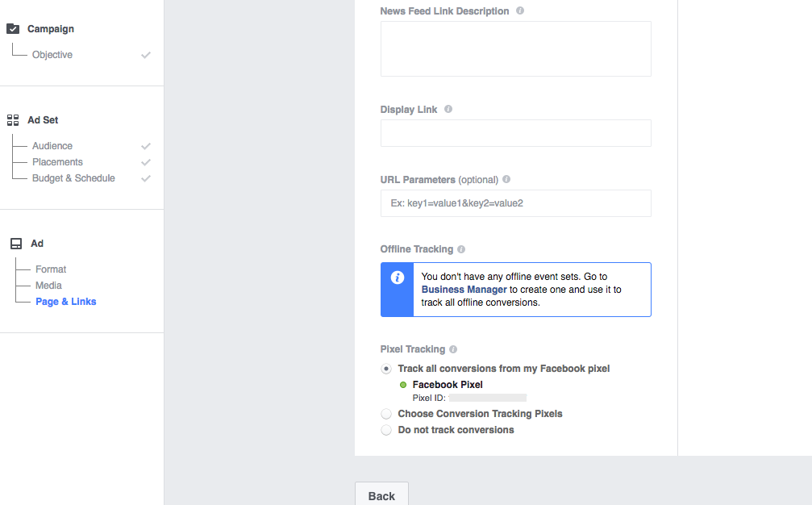The height and width of the screenshot is (505, 812).
Task: Click into the URL Parameters text field
Action: pyautogui.click(x=515, y=203)
